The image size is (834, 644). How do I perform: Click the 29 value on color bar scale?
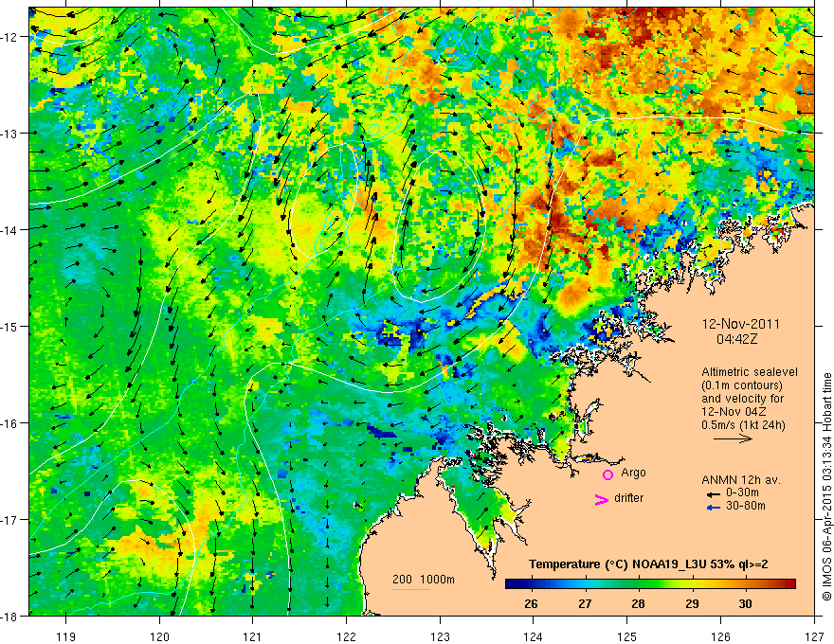pos(692,603)
